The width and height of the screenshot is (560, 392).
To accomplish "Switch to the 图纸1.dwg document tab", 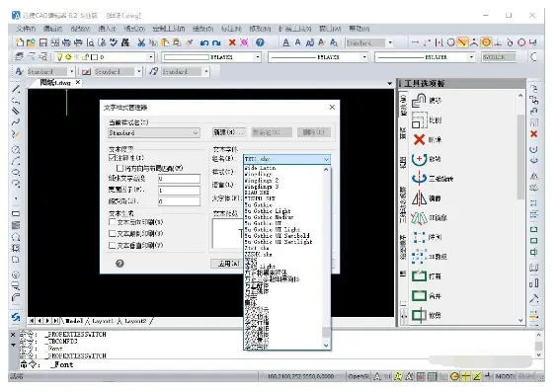I will point(55,83).
